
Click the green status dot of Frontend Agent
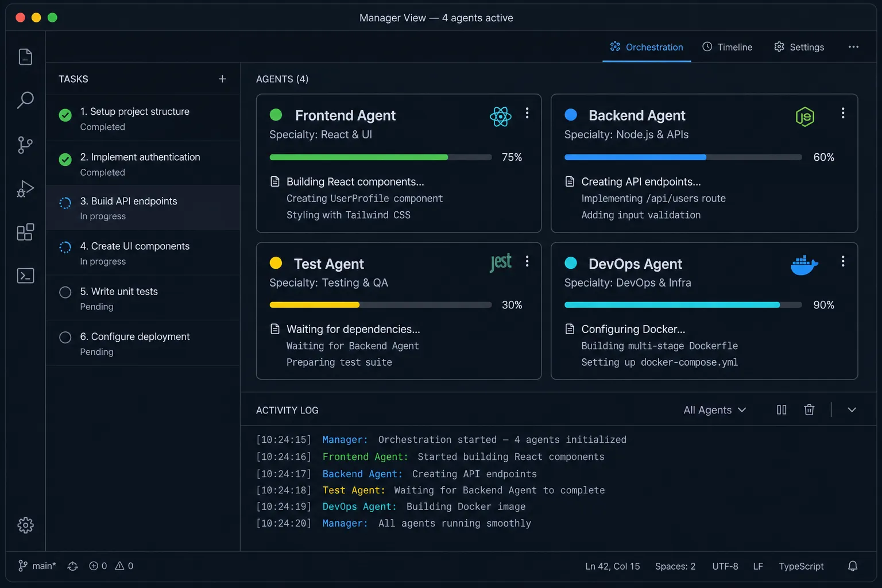tap(276, 115)
